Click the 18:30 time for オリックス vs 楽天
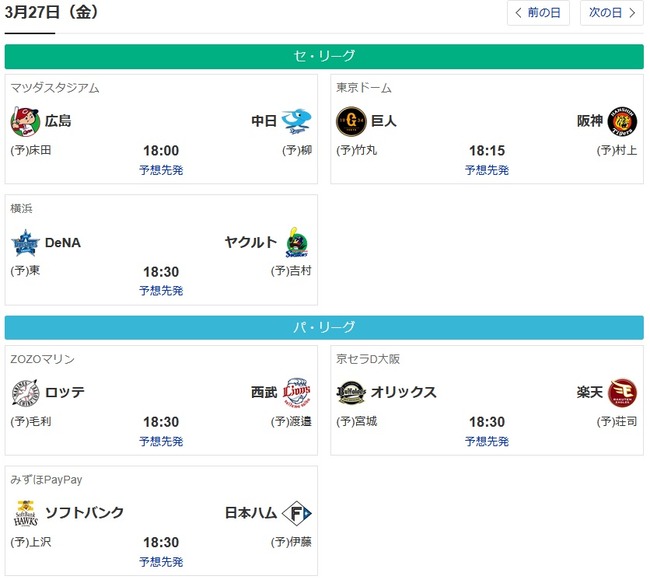 point(487,422)
